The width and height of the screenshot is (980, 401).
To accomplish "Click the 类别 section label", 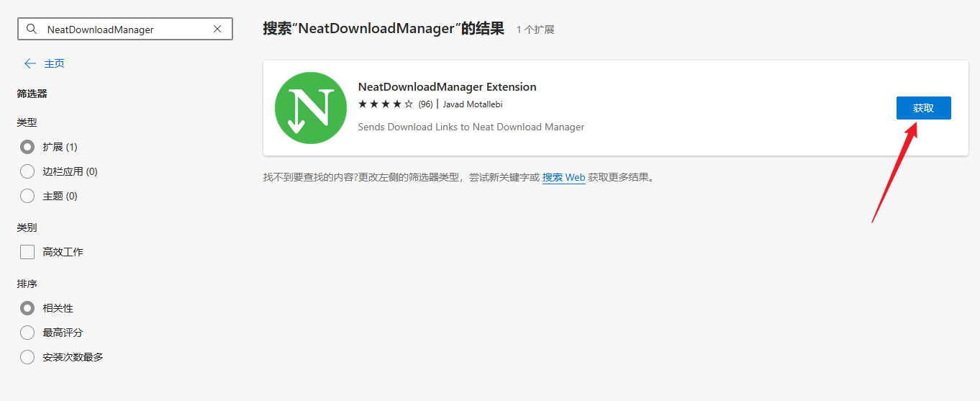I will click(27, 227).
